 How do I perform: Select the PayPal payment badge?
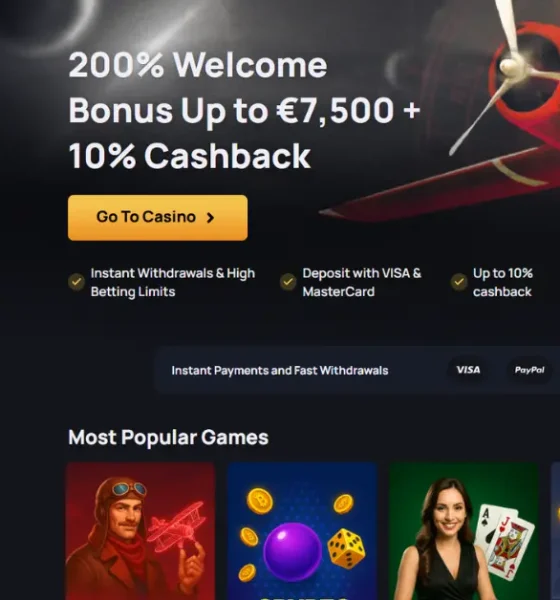(x=529, y=370)
